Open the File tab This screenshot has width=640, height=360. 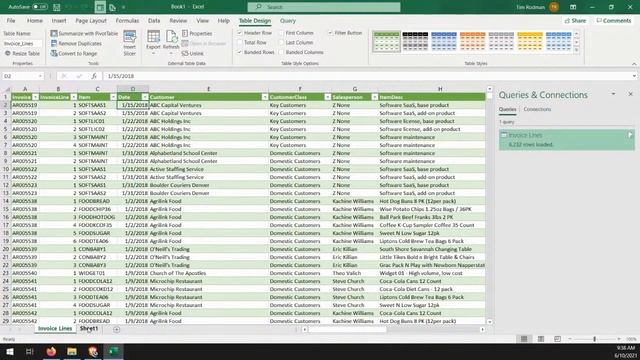(11, 21)
